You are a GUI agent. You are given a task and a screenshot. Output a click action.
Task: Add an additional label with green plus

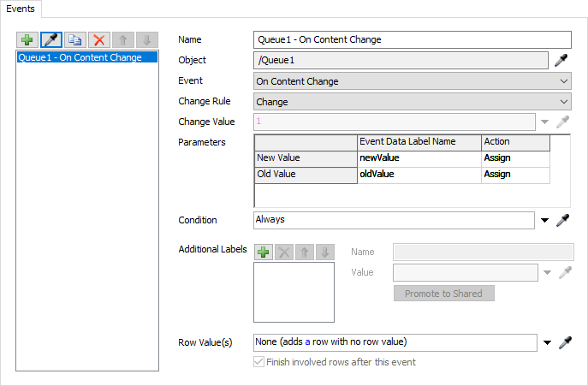click(x=264, y=252)
